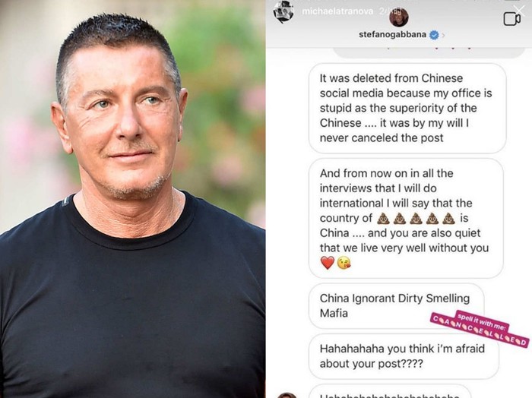532x398 pixels.
Task: Expand chat details via the chevron beside stefanogabbana
Action: tap(443, 35)
